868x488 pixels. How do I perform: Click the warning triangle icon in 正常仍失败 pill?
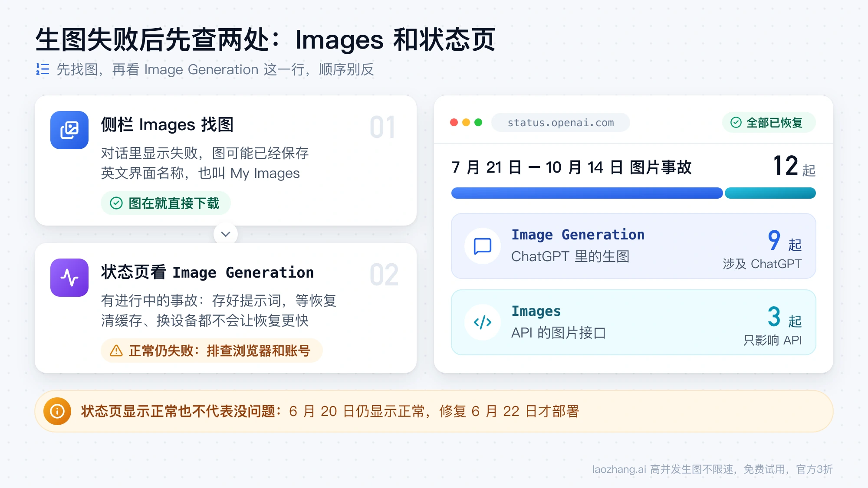tap(116, 350)
